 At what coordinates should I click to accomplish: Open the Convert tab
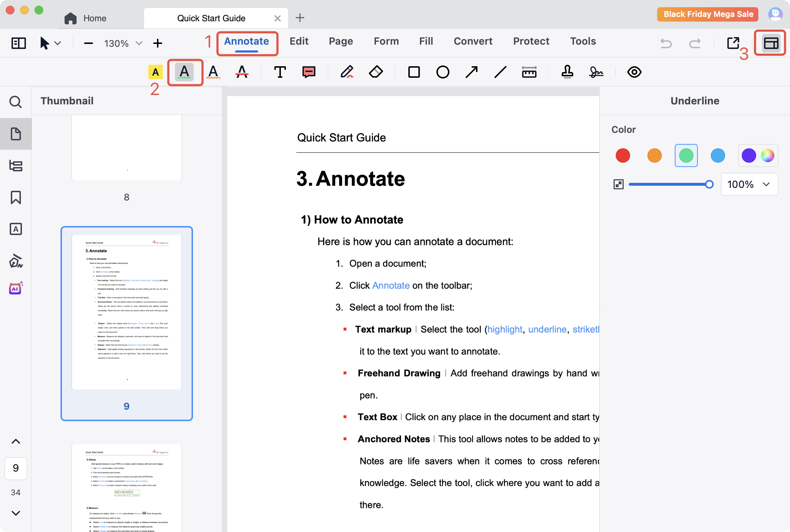473,41
